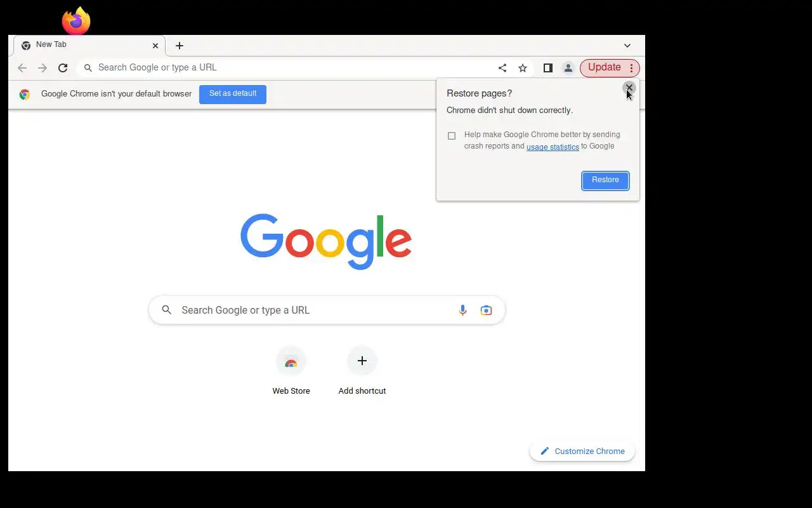
Task: Click the reload page icon
Action: point(63,68)
